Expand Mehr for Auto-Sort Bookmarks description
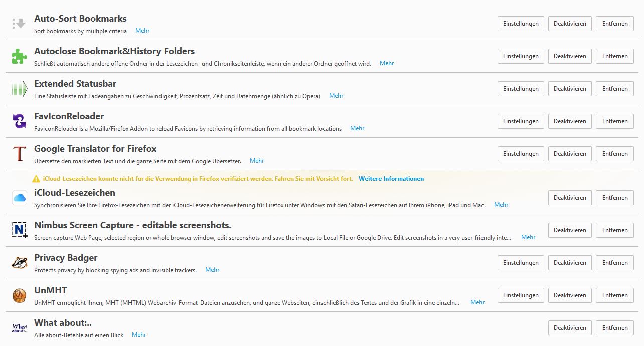The width and height of the screenshot is (644, 346). click(142, 31)
